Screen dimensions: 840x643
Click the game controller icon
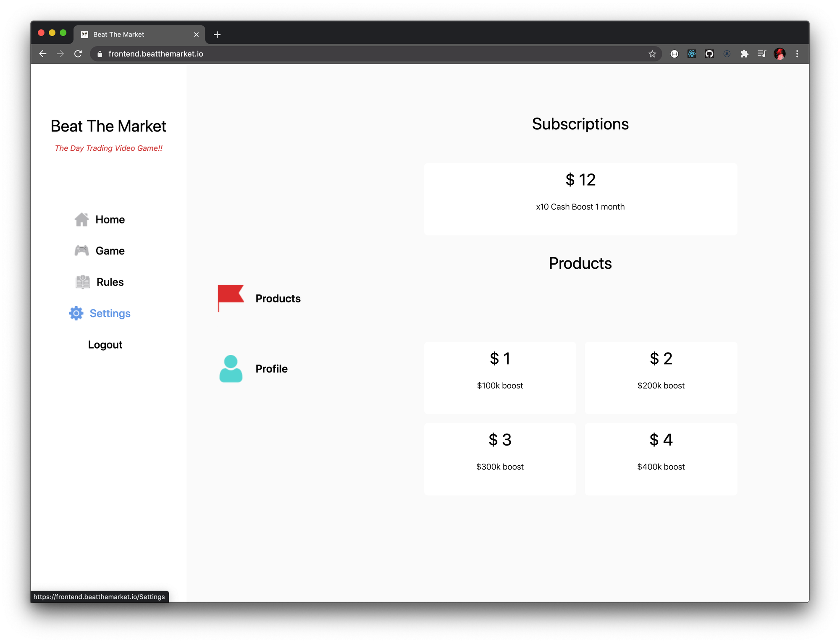tap(81, 251)
